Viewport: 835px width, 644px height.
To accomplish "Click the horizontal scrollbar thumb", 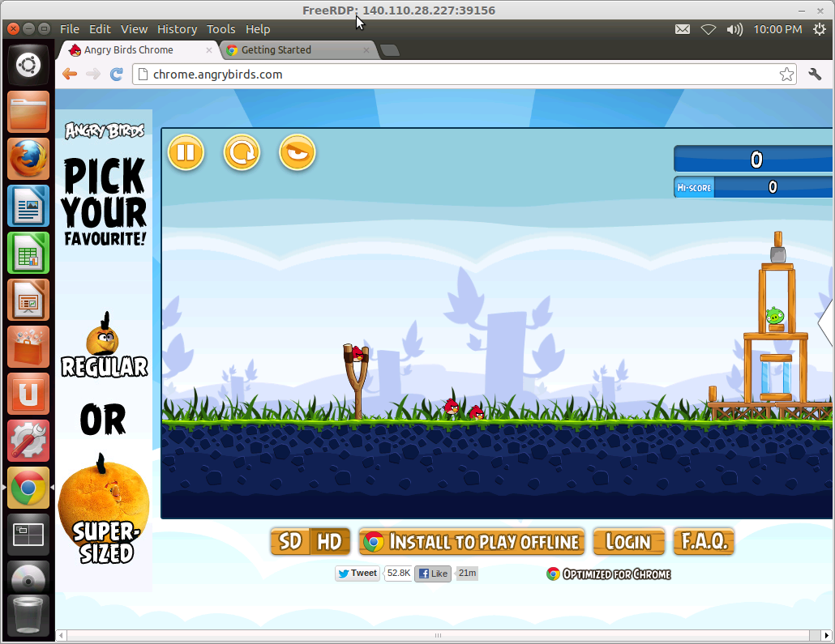I will tap(438, 635).
